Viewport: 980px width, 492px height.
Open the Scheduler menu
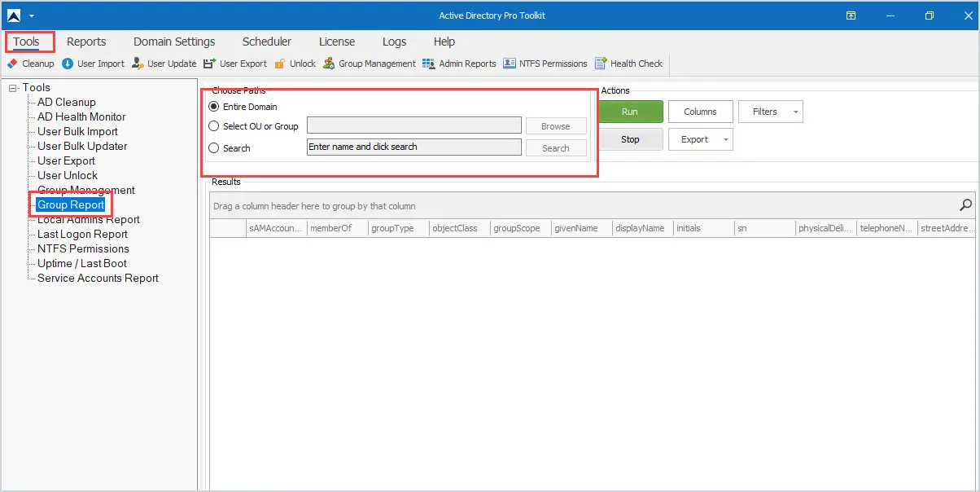tap(267, 42)
